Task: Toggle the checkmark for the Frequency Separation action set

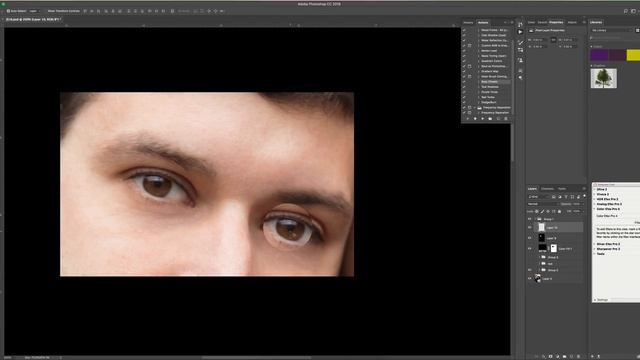Action: click(x=464, y=108)
